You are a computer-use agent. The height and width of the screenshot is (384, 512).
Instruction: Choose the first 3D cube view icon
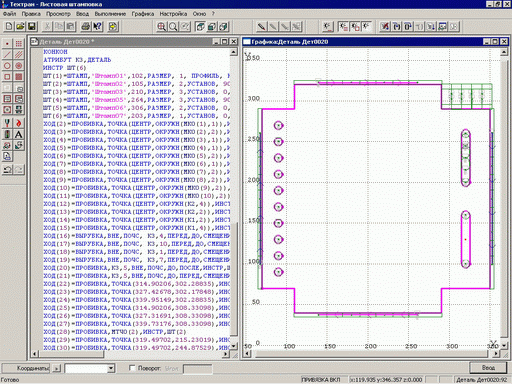tap(200, 26)
